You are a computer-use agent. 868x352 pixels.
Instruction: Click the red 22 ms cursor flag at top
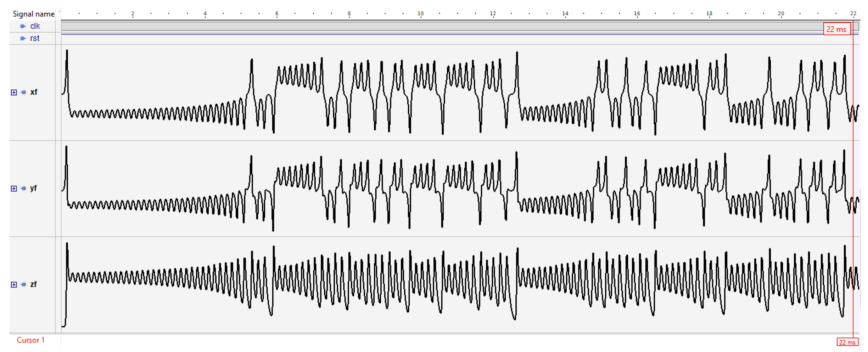pos(836,29)
